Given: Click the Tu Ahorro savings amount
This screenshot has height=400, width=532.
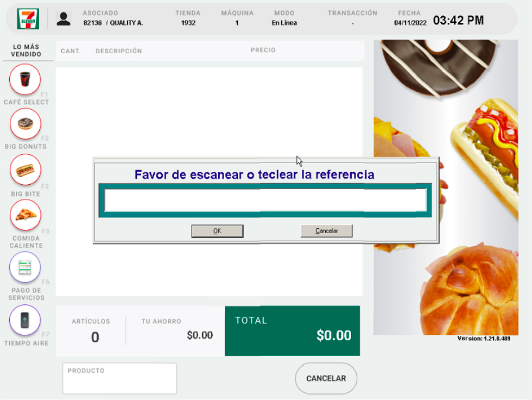Looking at the screenshot, I should tap(200, 335).
